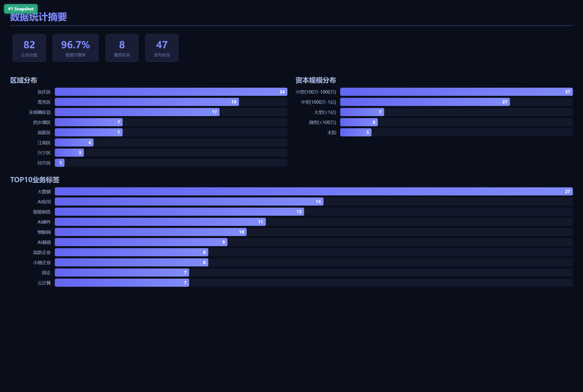Click the 物联网 tag bar showing 10
The width and height of the screenshot is (583, 392).
click(x=151, y=232)
